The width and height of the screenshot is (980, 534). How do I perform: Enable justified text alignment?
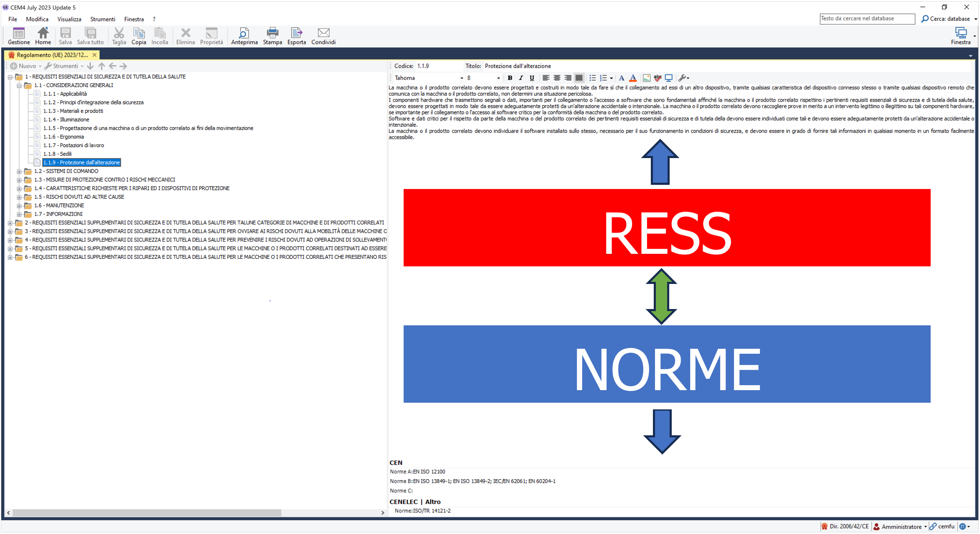[x=579, y=78]
